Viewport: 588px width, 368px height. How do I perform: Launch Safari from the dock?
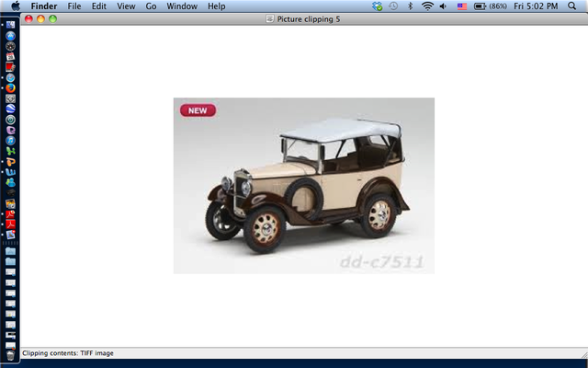(10, 77)
